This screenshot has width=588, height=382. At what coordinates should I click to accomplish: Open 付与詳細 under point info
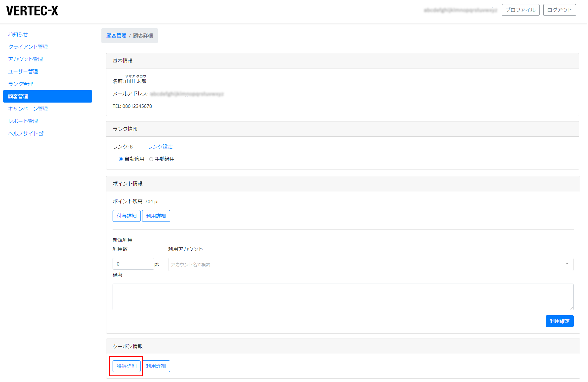pyautogui.click(x=127, y=216)
